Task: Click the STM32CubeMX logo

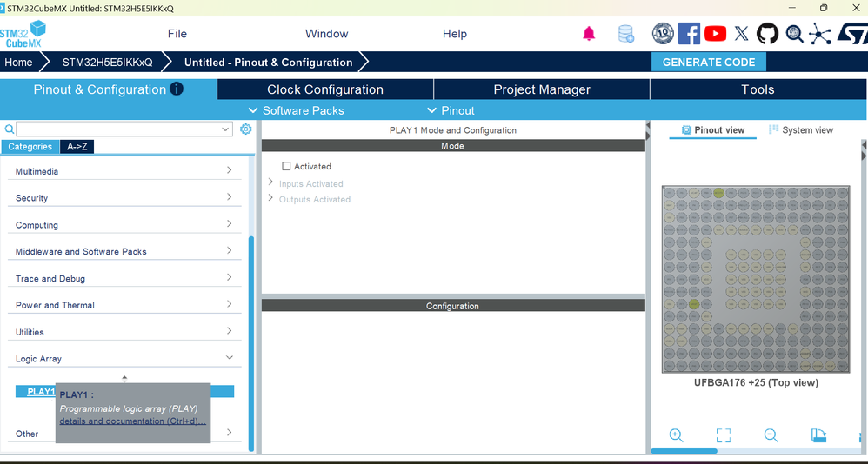Action: [x=23, y=34]
